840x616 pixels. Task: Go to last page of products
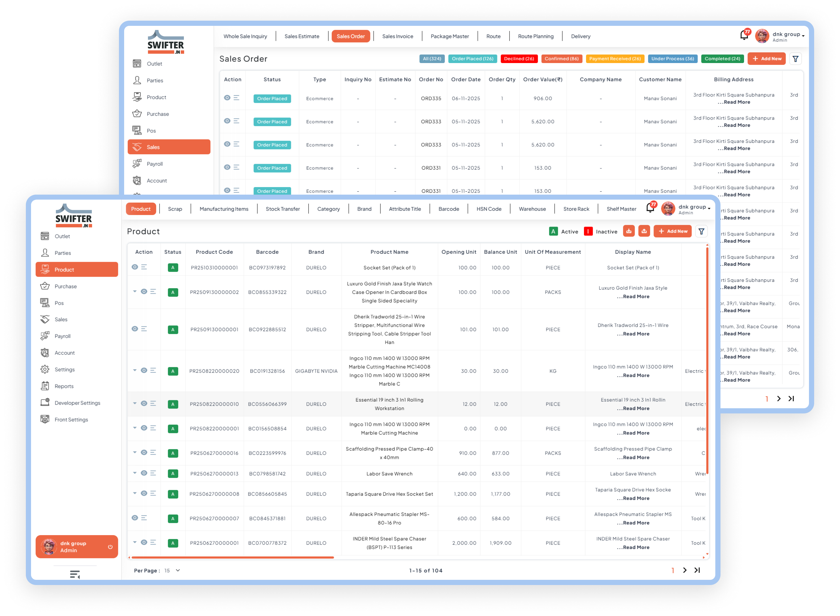tap(697, 570)
